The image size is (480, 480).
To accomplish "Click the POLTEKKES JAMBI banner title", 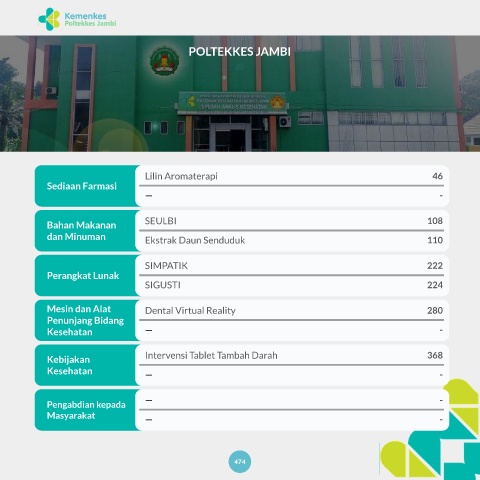I will tap(240, 52).
